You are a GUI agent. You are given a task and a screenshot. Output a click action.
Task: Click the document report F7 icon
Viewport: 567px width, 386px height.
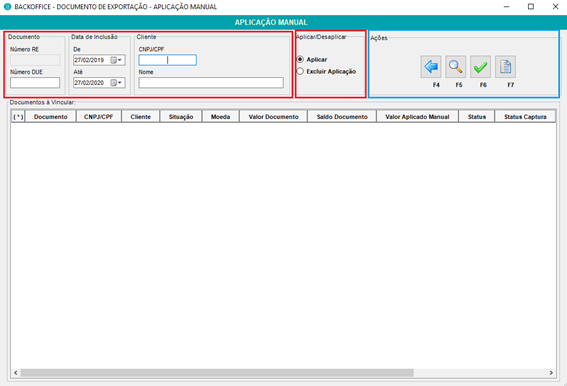pos(506,67)
